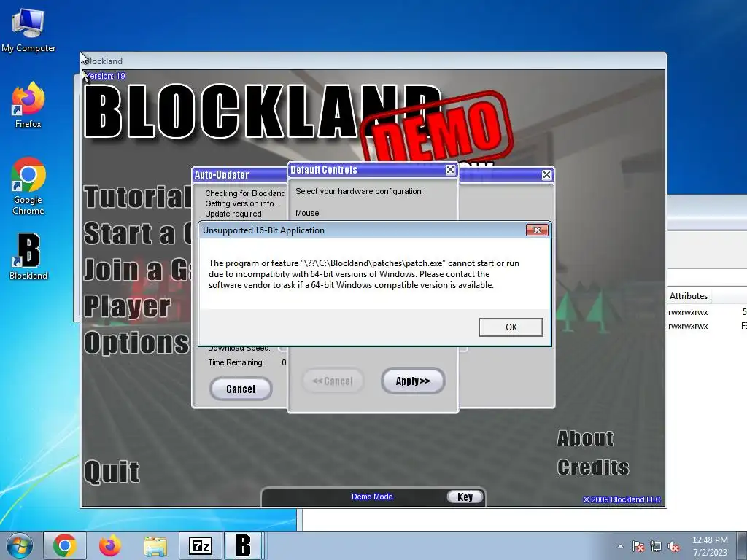Image resolution: width=747 pixels, height=560 pixels.
Task: Click the Key button beside Demo Mode
Action: [x=465, y=497]
